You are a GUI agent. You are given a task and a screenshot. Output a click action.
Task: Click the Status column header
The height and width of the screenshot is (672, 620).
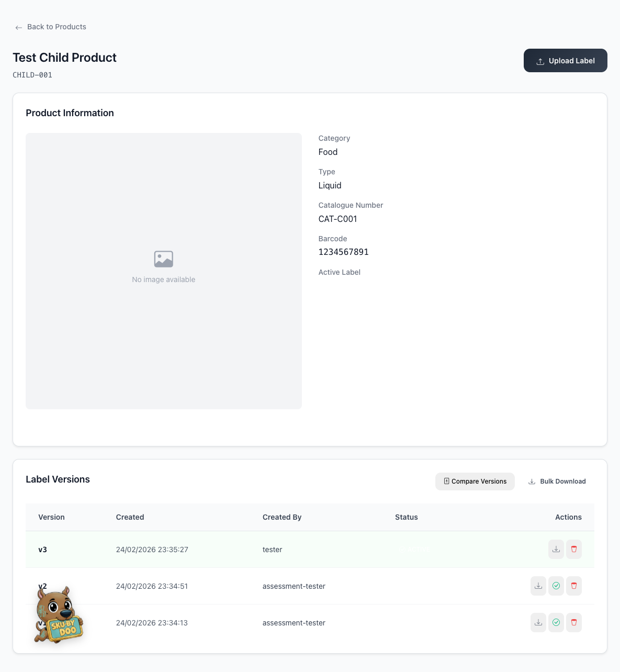407,517
